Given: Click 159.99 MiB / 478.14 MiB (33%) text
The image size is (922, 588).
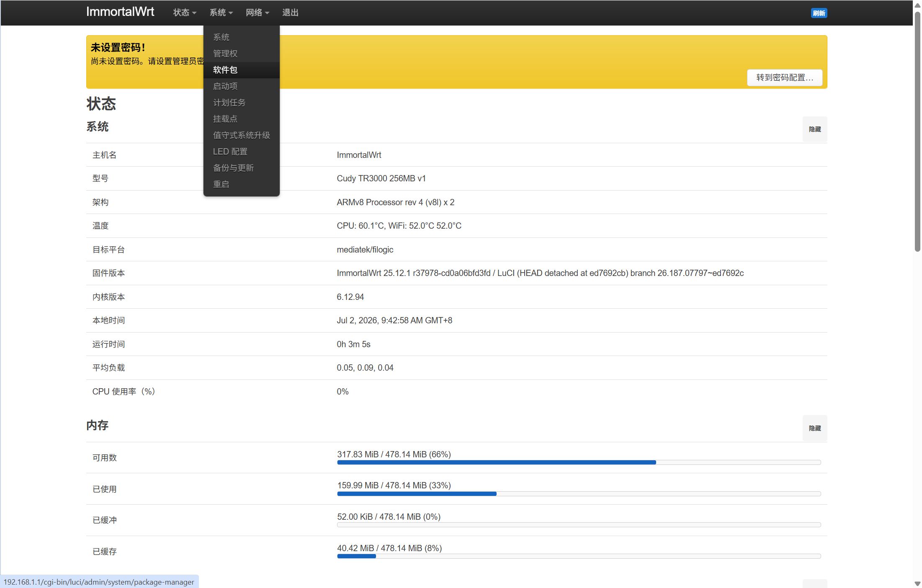Looking at the screenshot, I should click(x=394, y=485).
